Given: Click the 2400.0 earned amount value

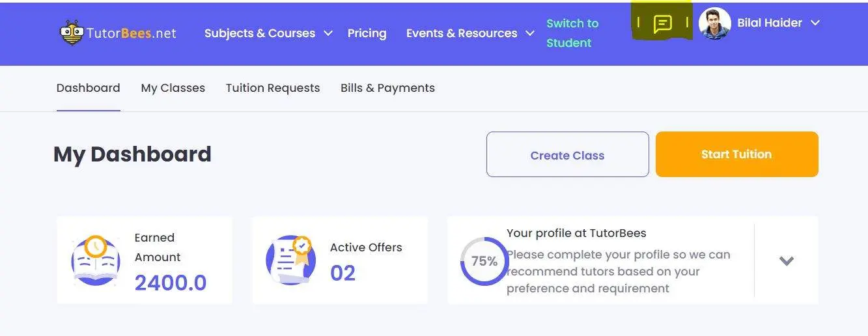Looking at the screenshot, I should tap(171, 283).
